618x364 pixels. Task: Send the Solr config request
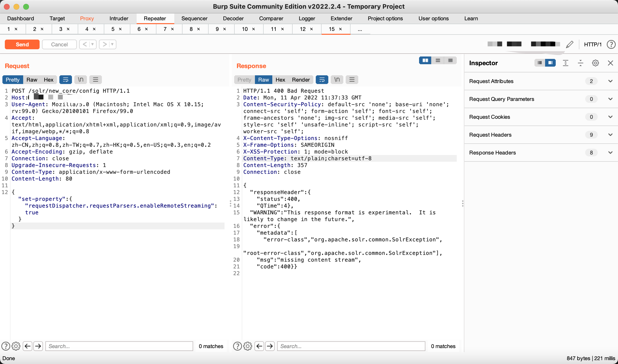22,44
